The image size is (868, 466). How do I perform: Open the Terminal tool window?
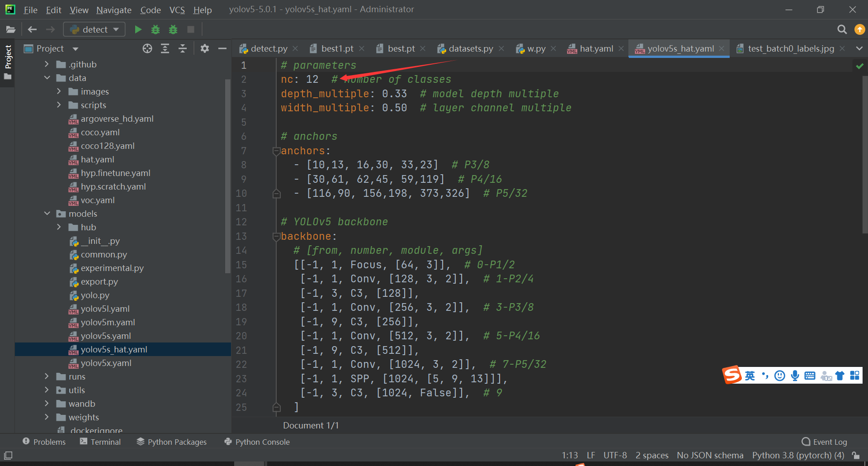coord(100,442)
